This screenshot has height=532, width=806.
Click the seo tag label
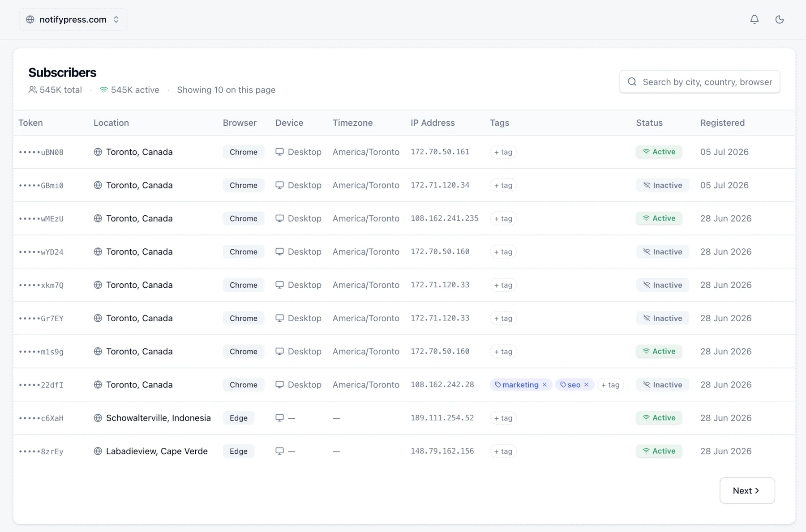pos(574,385)
